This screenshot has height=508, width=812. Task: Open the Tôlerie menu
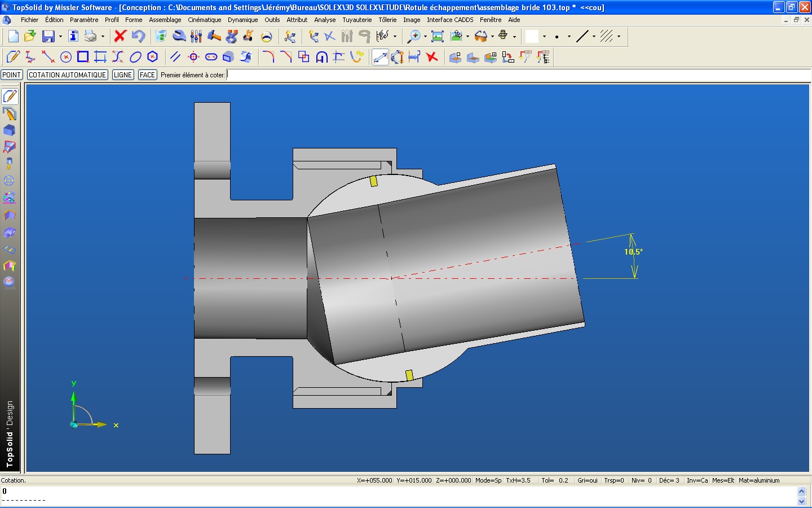coord(387,20)
